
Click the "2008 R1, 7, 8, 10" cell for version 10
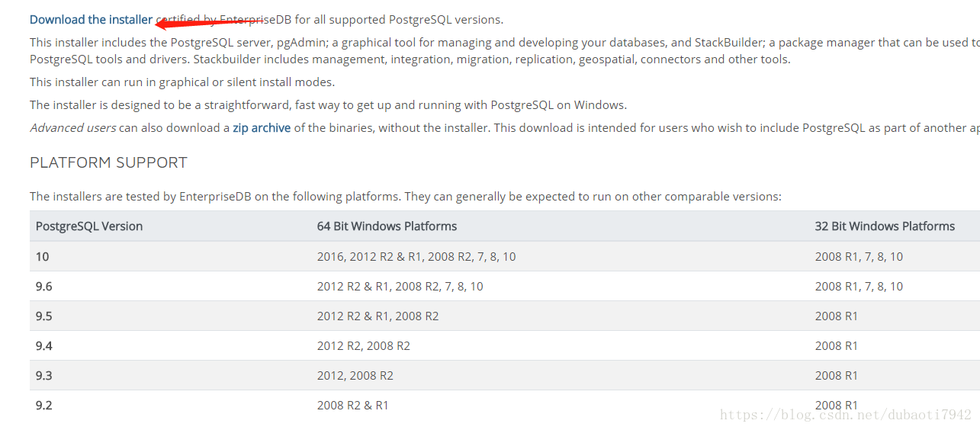[x=859, y=257]
